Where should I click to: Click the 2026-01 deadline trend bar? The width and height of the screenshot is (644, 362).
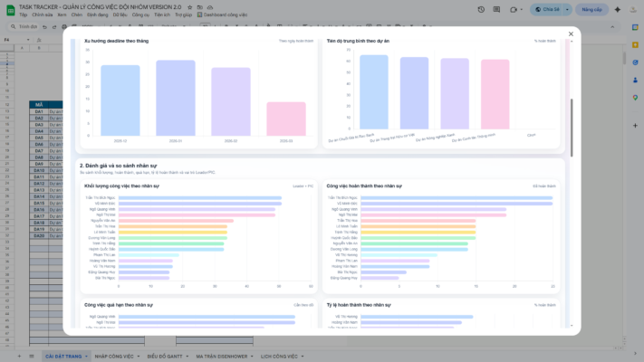click(176, 98)
